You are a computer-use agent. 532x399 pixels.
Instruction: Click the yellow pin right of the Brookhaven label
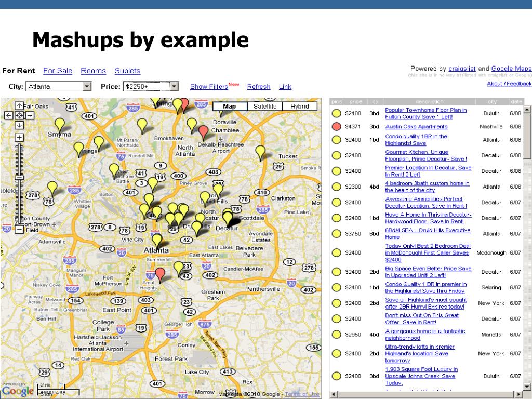tap(192, 125)
